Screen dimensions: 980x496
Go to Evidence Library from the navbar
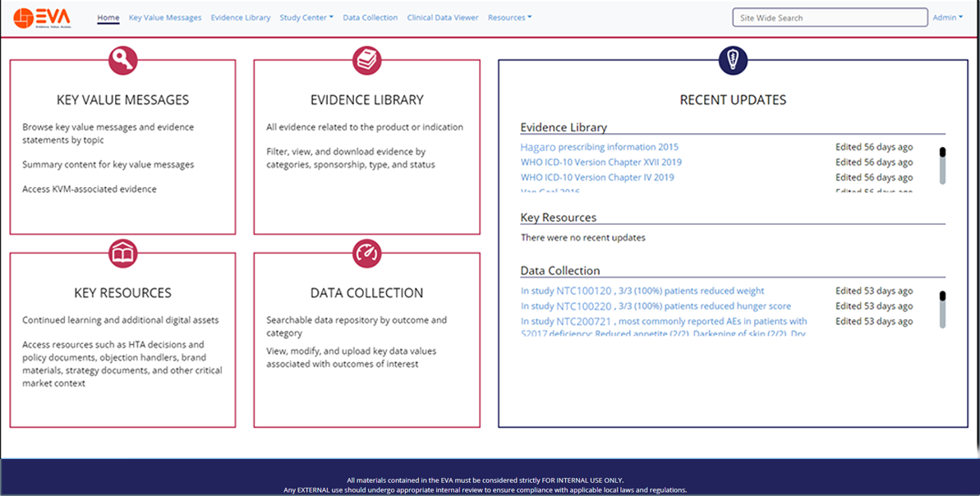pos(241,17)
